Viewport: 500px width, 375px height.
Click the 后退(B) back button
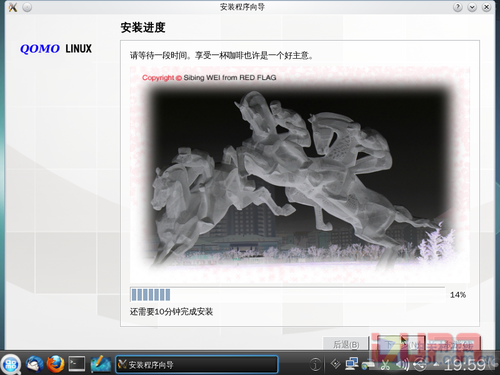[346, 344]
